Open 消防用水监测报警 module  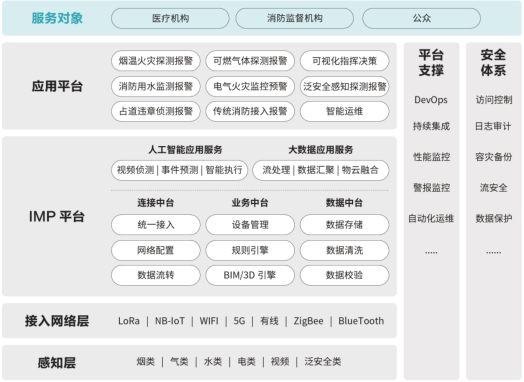coord(156,86)
